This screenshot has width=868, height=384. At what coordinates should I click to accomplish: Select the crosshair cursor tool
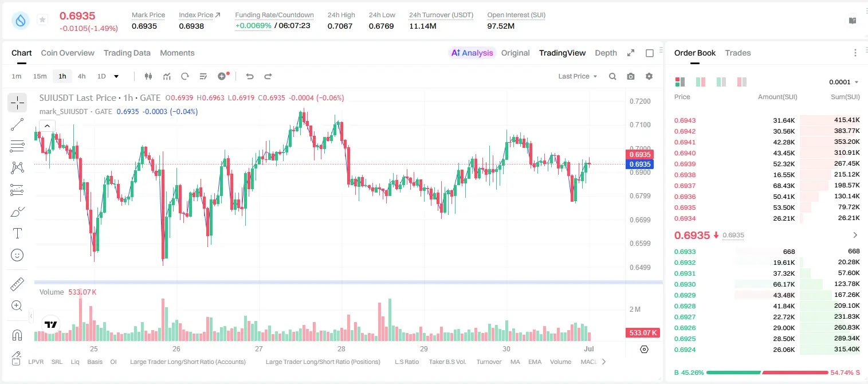click(17, 103)
